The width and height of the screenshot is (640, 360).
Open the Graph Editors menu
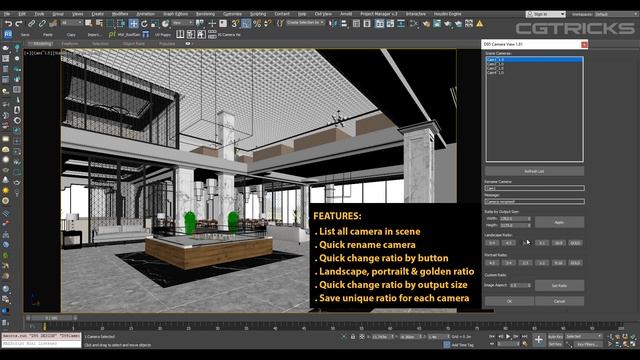(176, 14)
